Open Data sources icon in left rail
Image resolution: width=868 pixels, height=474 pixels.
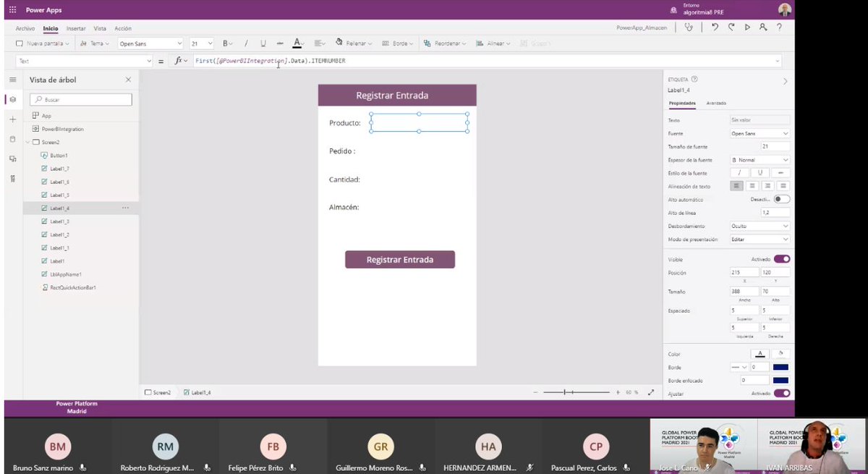pos(12,138)
